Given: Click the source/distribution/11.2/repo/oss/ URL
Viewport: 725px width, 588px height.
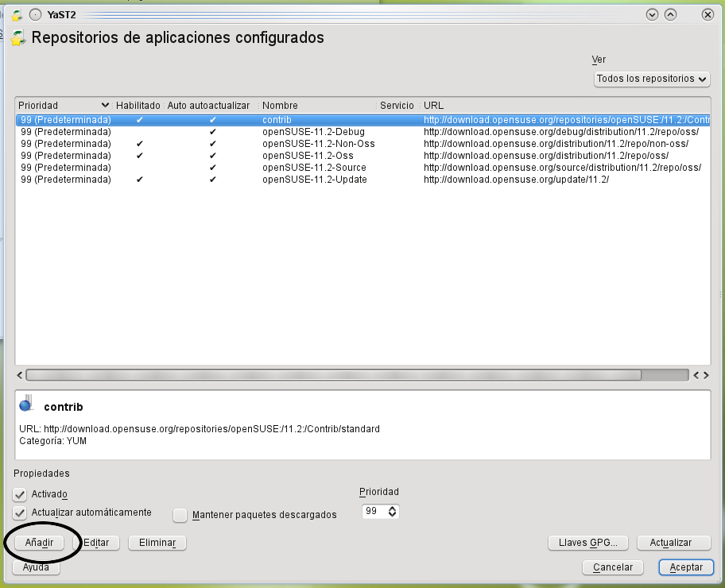Looking at the screenshot, I should (x=563, y=168).
